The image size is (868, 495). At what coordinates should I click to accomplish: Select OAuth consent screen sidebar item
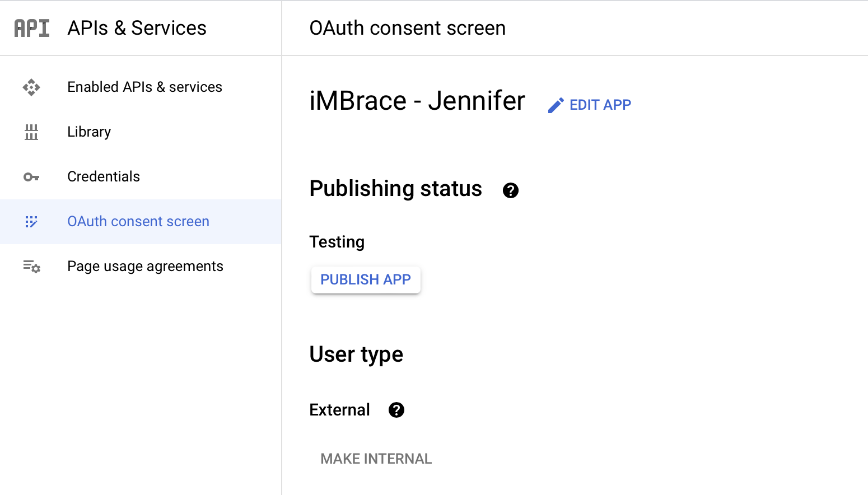point(141,222)
